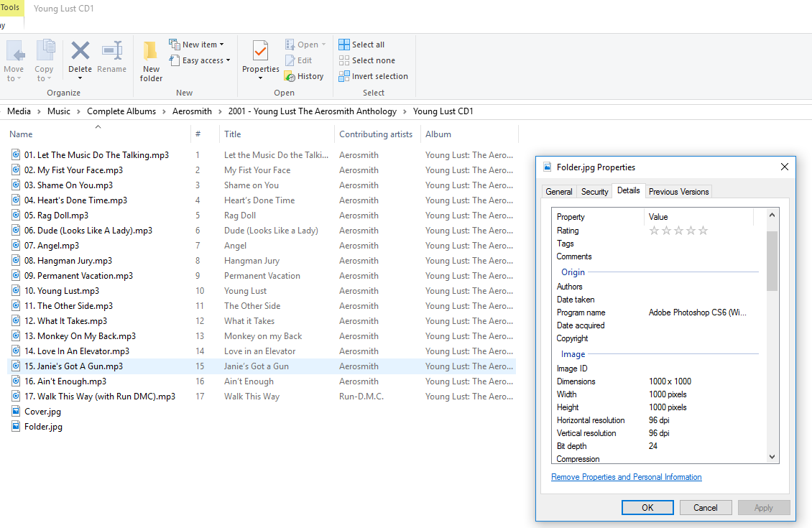Go to the Aerosmith folder in breadcrumb
The height and width of the screenshot is (528, 812).
192,111
